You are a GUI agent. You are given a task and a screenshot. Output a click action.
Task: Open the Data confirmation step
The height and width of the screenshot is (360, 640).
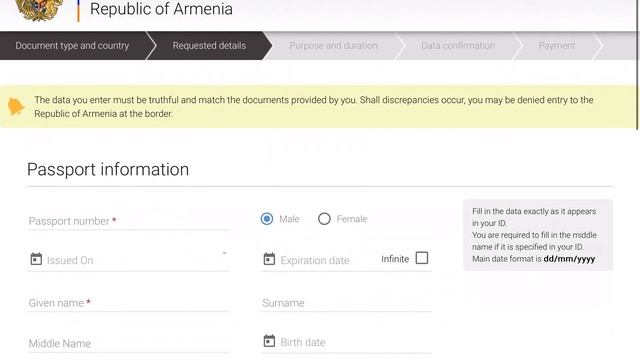458,46
